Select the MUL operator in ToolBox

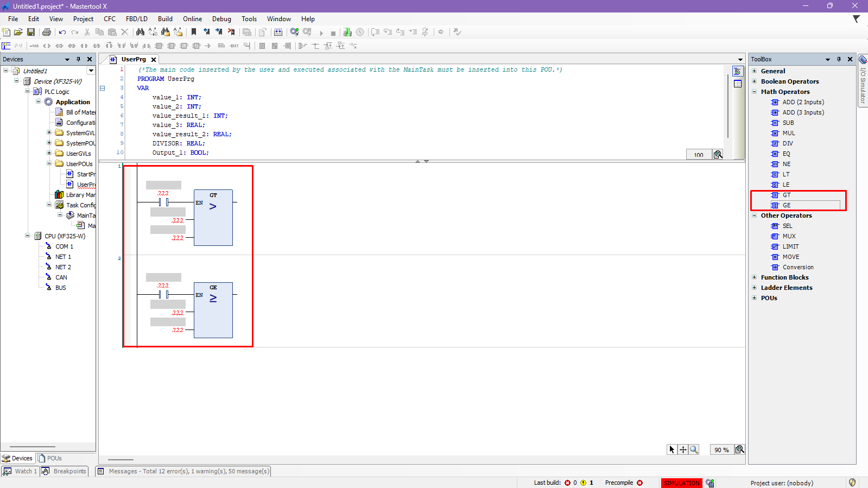(x=788, y=133)
